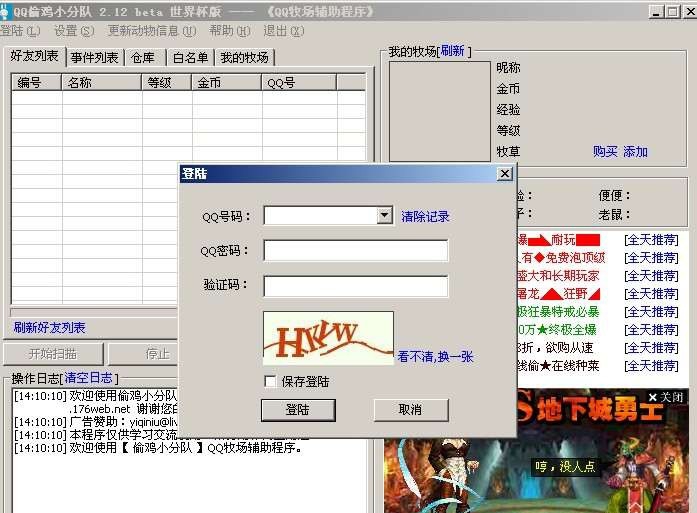This screenshot has height=513, width=697.
Task: Click 全天推荐 beside 耐玩 ad
Action: point(651,240)
